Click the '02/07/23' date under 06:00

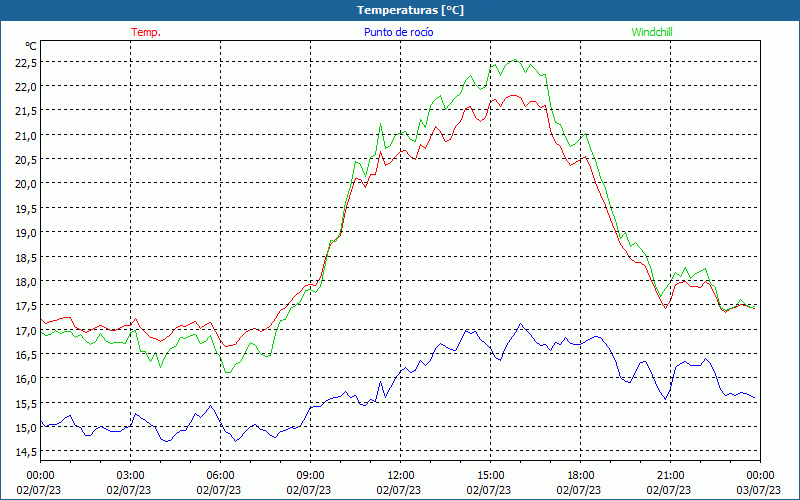point(219,490)
